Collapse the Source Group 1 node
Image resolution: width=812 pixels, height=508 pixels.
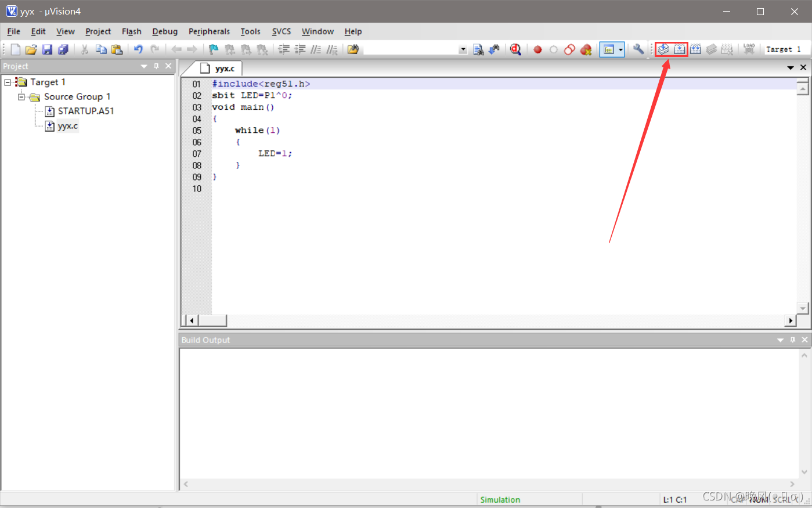21,97
